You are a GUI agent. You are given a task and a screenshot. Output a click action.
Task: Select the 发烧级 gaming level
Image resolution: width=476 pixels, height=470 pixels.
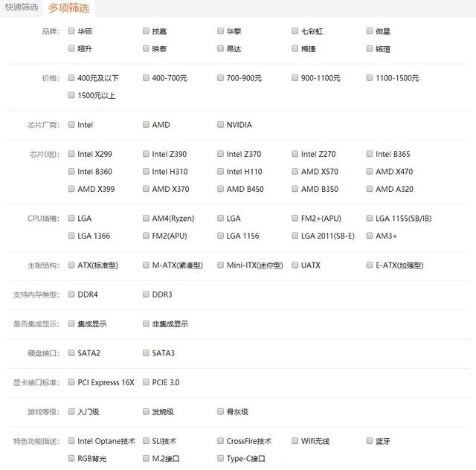[146, 411]
